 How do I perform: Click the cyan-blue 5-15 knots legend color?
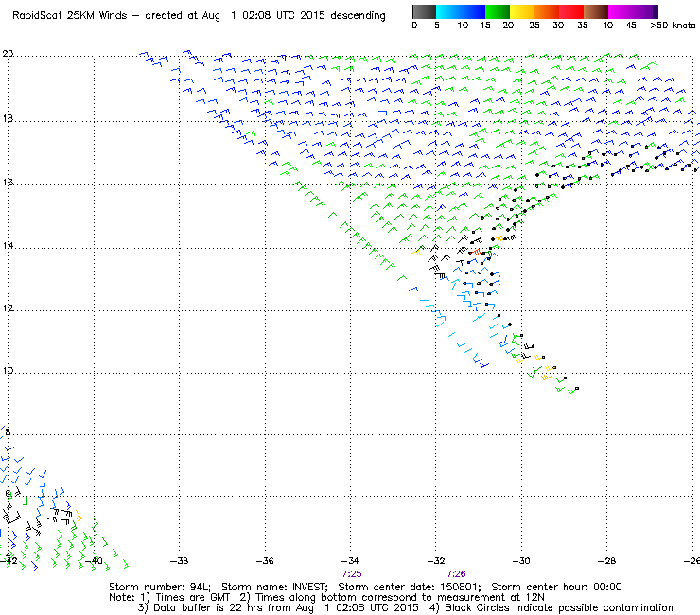coord(461,11)
